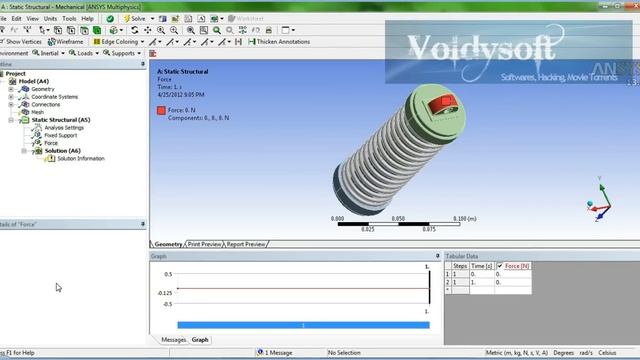Select the Box Zoom tool

[174, 30]
